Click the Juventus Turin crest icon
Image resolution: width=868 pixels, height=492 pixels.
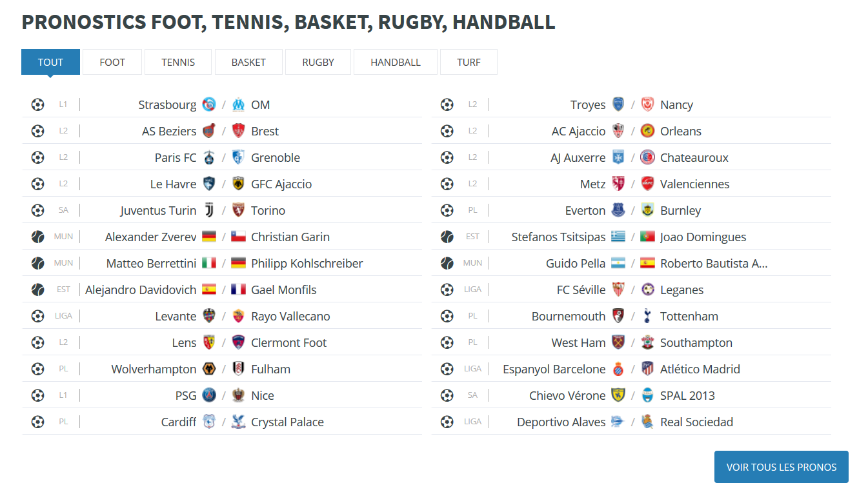click(209, 210)
